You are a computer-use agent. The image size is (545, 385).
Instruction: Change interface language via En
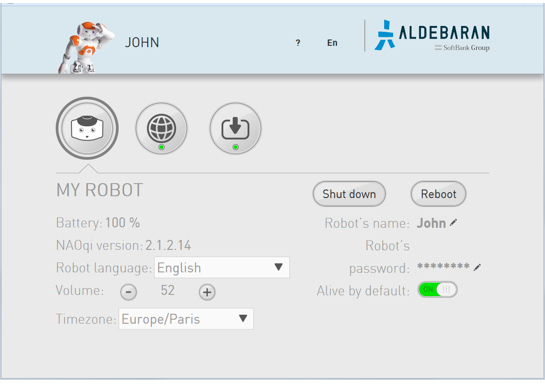tap(332, 43)
